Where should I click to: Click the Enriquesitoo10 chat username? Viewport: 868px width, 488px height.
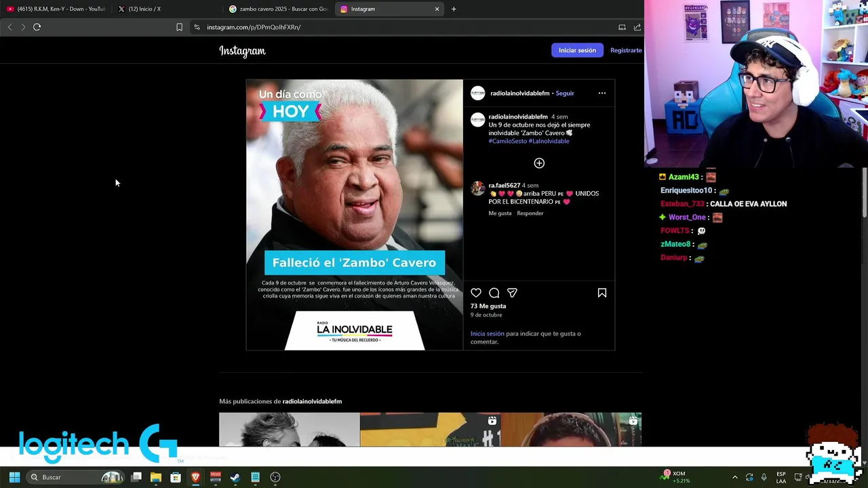click(x=687, y=190)
